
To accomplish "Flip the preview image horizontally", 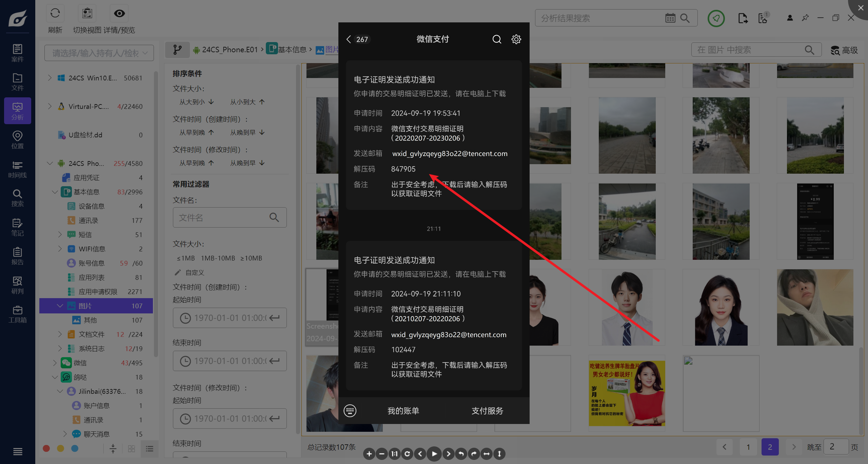I will (x=487, y=453).
